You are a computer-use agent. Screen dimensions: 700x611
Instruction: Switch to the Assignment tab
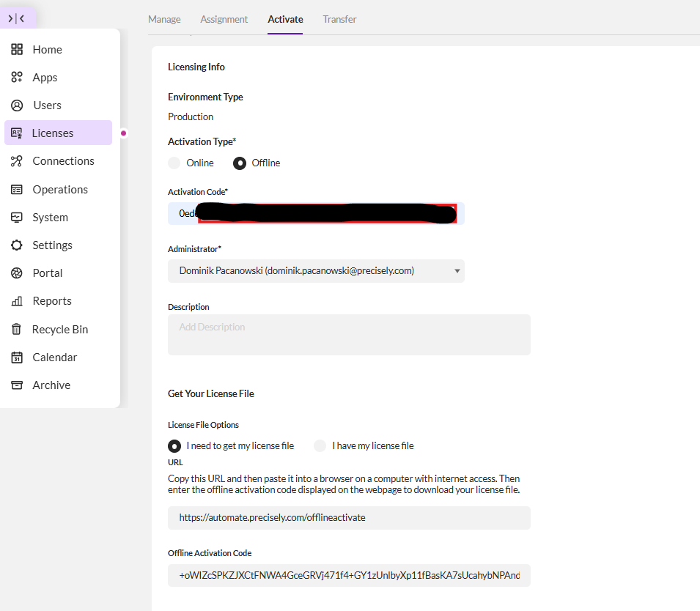(224, 19)
